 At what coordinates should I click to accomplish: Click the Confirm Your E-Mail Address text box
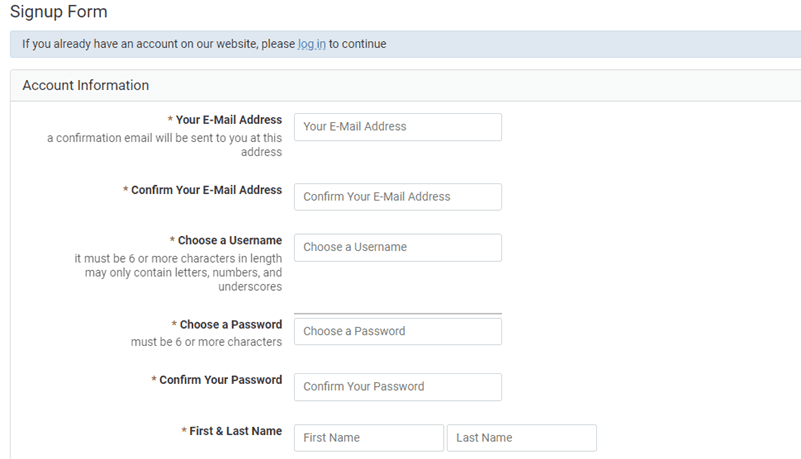coord(397,197)
